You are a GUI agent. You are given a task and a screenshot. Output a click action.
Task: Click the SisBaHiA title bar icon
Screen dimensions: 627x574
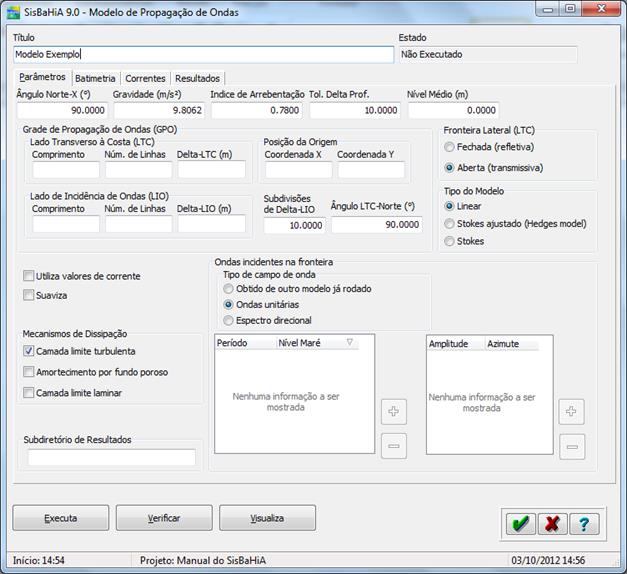tap(13, 12)
